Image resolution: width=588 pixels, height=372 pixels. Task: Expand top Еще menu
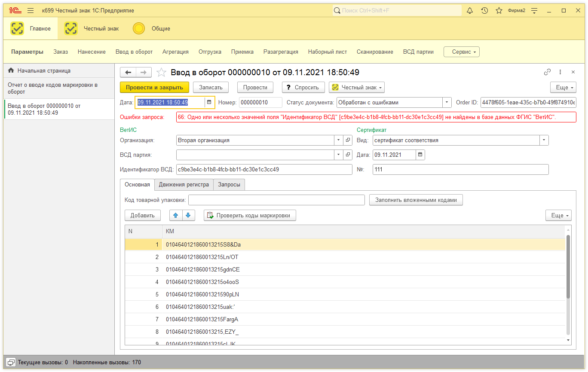563,87
